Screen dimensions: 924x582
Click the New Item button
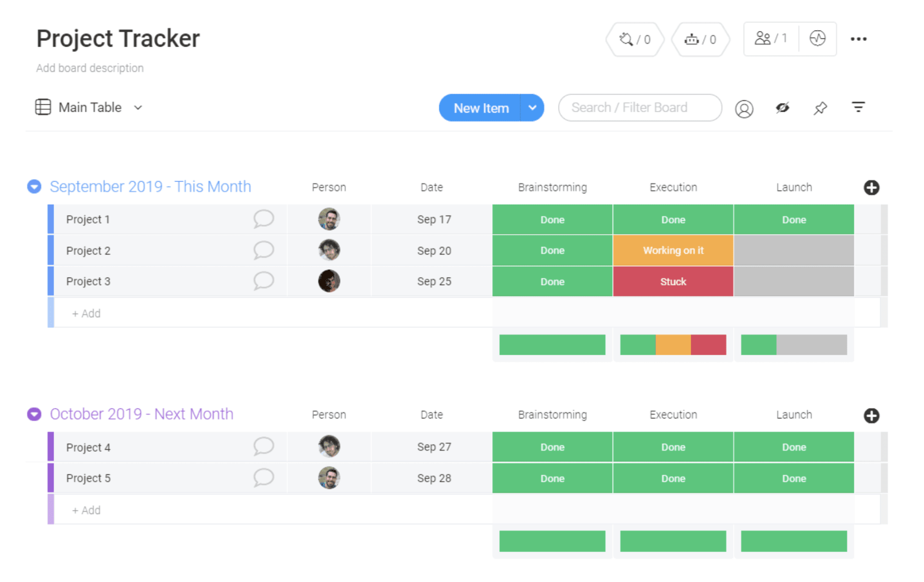pos(481,108)
